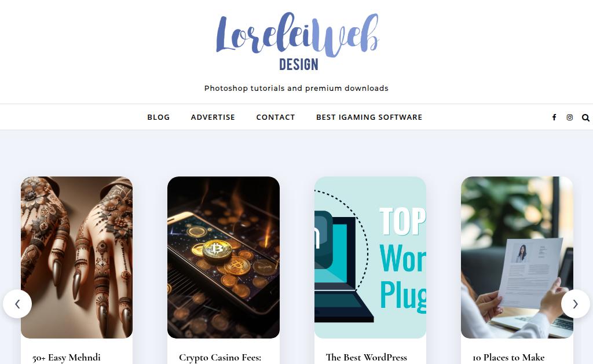The width and height of the screenshot is (593, 364).
Task: Advance carousel with next arrow
Action: 575,304
